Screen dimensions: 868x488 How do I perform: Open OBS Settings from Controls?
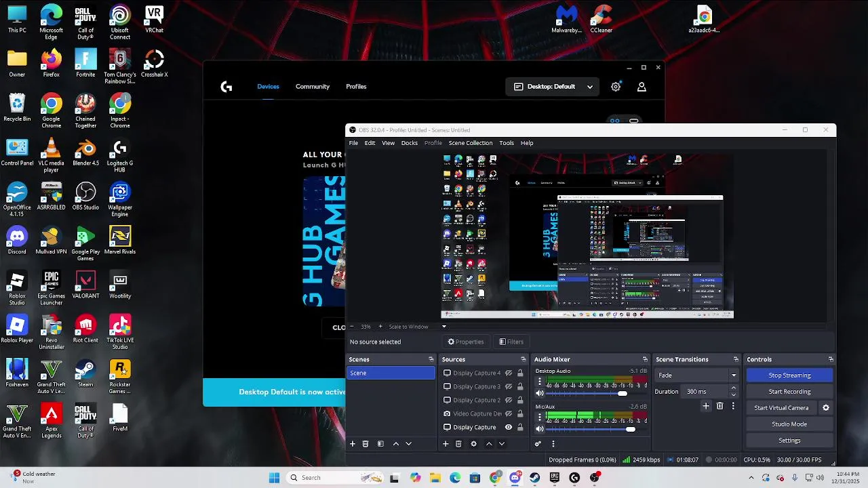click(789, 441)
